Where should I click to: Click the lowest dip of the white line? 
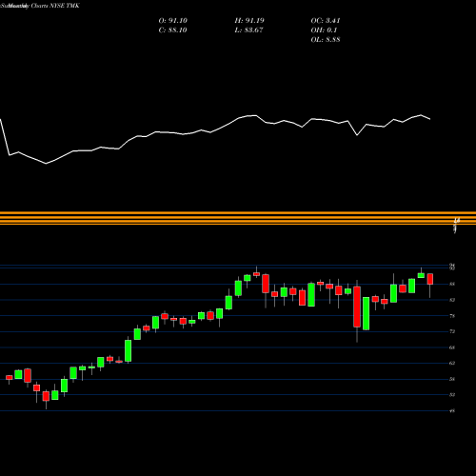(46, 164)
